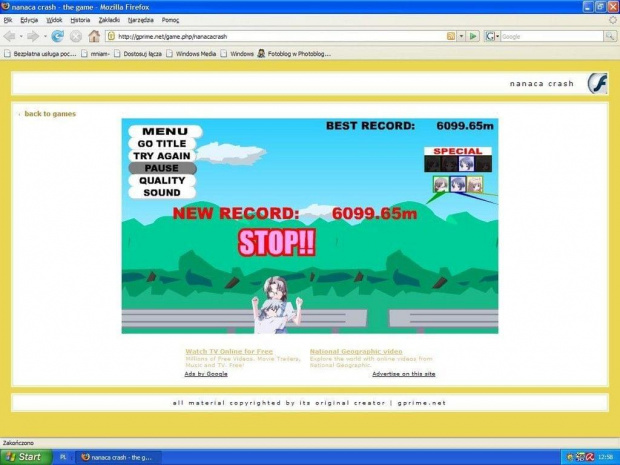The height and width of the screenshot is (465, 620).
Task: Open the Plik menu
Action: tap(8, 20)
